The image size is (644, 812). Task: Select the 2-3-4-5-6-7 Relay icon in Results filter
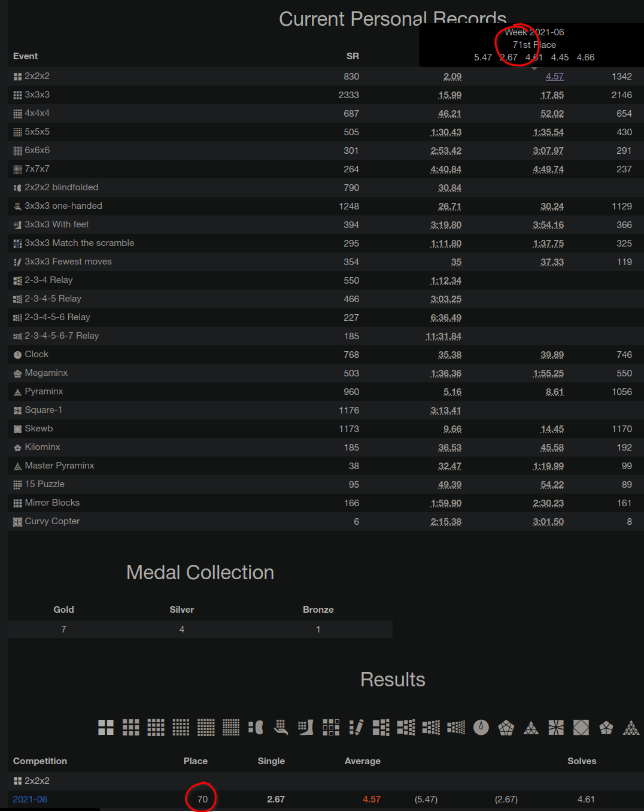456,727
